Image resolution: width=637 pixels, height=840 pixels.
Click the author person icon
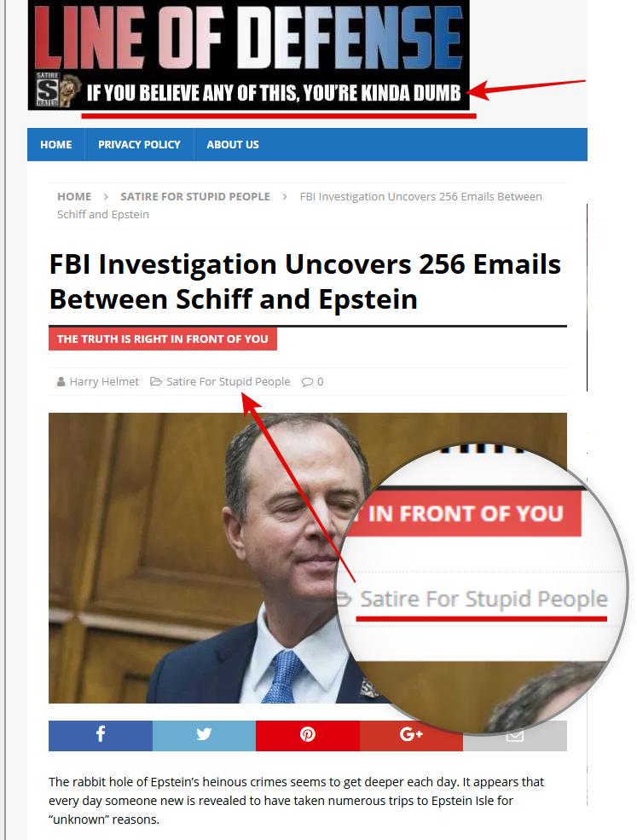pyautogui.click(x=61, y=382)
